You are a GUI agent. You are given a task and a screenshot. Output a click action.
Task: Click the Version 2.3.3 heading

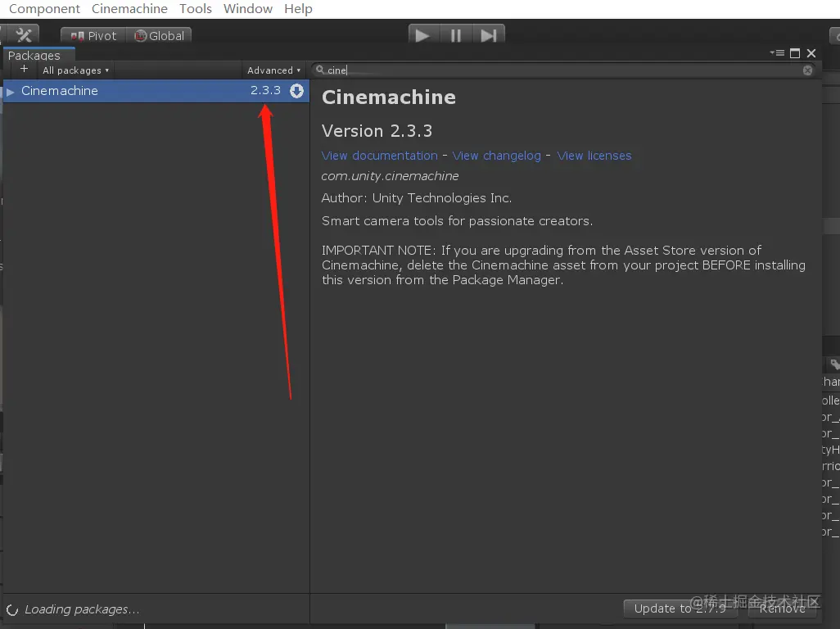point(377,131)
